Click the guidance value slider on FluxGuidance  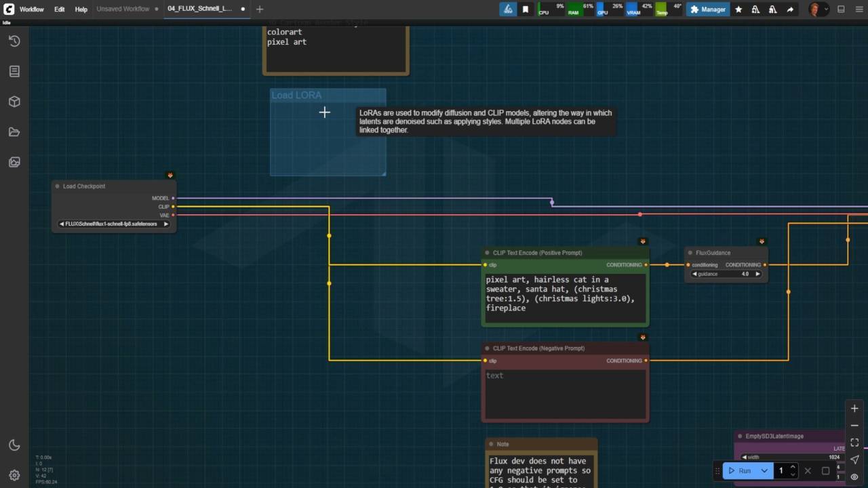[726, 274]
